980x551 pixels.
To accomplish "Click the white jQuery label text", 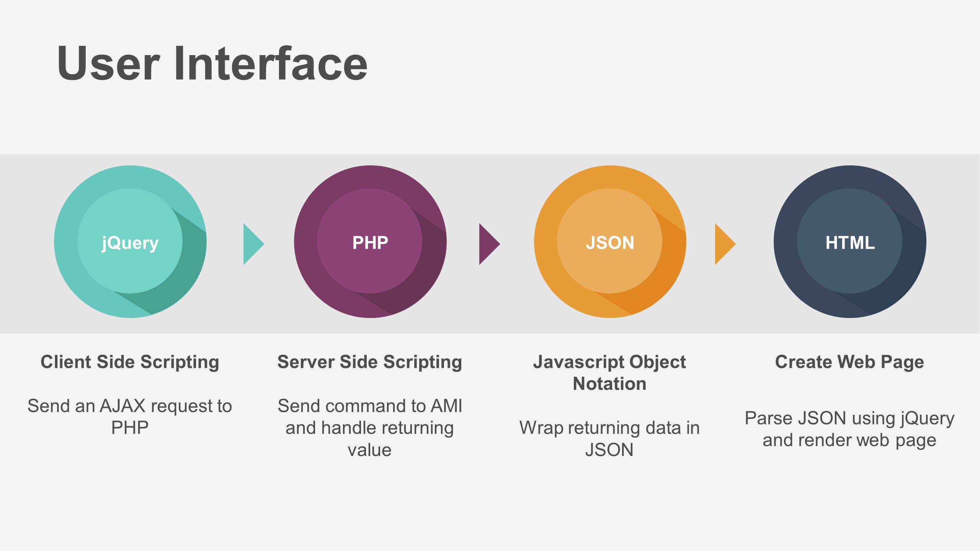I will tap(130, 243).
